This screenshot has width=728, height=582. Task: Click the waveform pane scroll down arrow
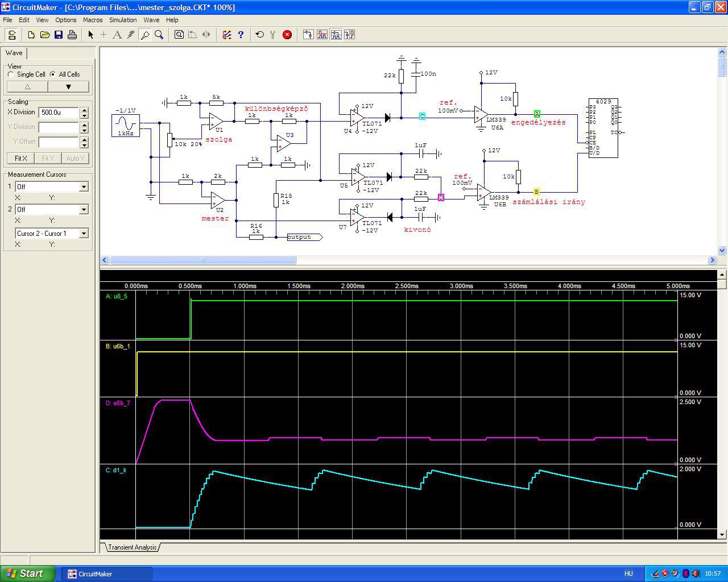pos(722,534)
